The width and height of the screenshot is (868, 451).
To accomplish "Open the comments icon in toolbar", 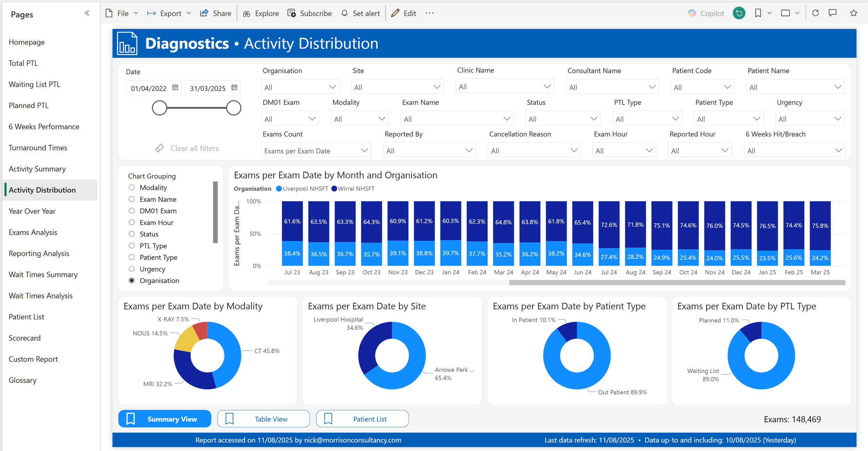I will click(833, 13).
